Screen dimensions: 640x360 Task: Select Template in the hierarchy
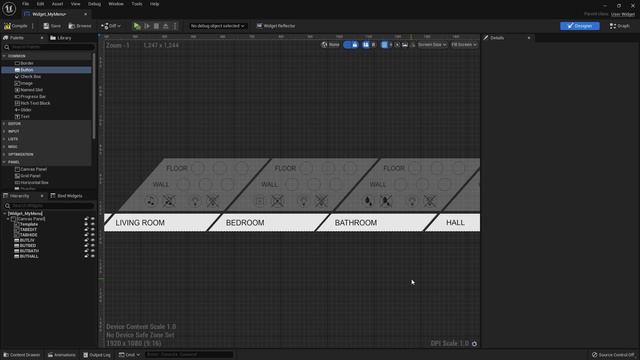(29, 224)
